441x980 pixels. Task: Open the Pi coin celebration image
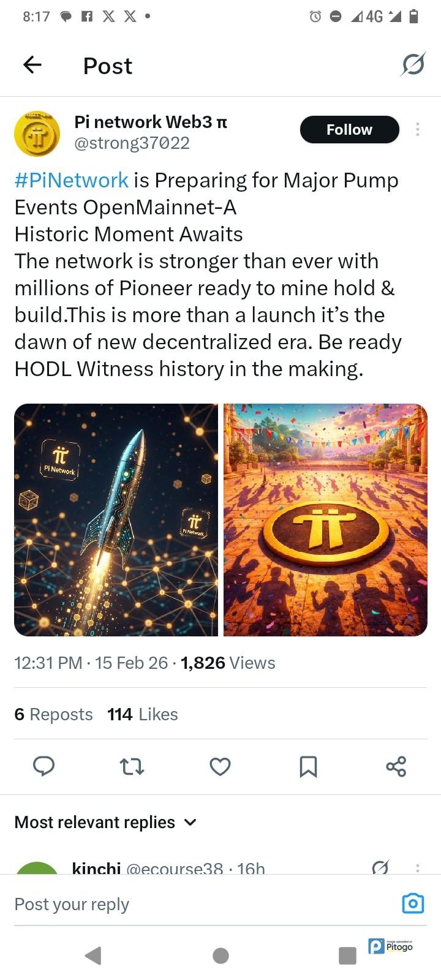click(x=325, y=519)
